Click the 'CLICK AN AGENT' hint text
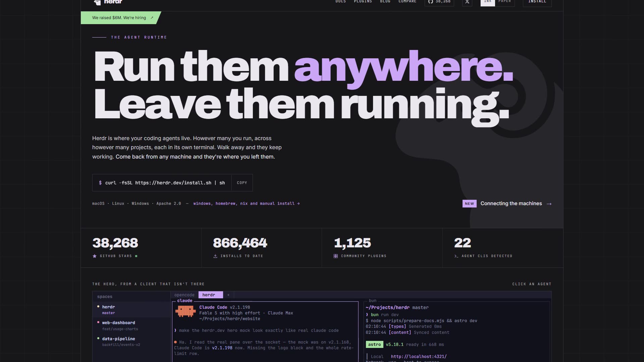 (532, 284)
